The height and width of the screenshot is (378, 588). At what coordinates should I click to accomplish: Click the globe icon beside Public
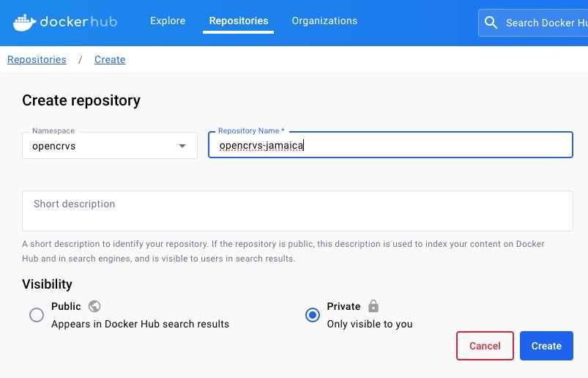[94, 306]
